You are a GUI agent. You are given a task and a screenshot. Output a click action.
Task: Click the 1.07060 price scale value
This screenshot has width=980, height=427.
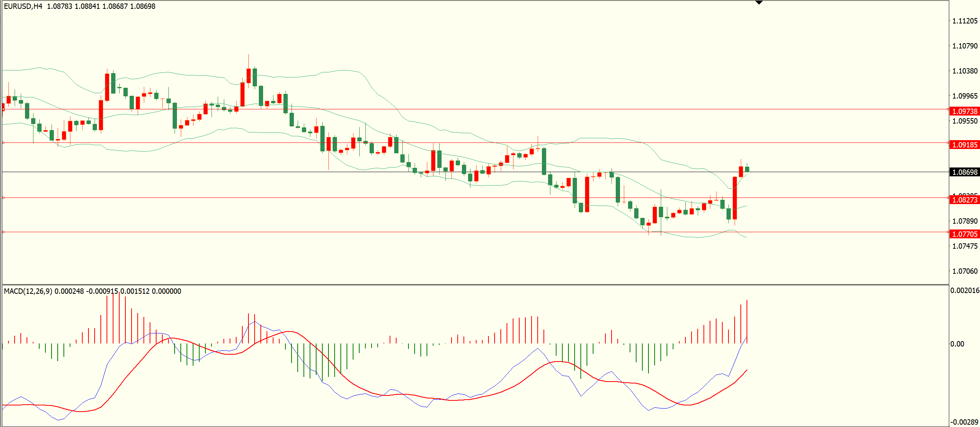click(x=965, y=271)
